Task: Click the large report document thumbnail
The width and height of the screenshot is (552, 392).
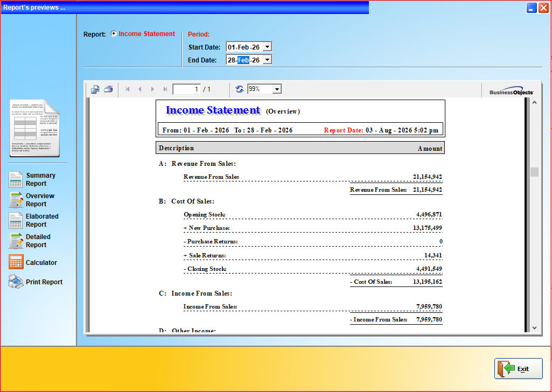Action: [35, 128]
